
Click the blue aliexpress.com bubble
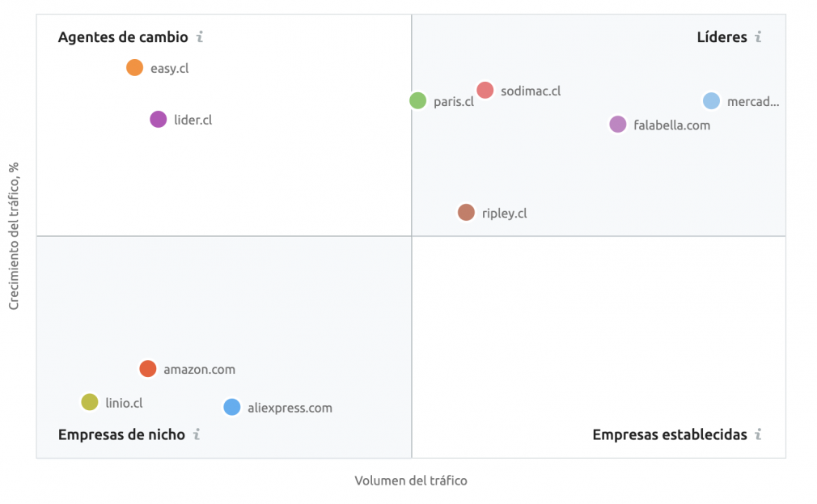pyautogui.click(x=232, y=407)
